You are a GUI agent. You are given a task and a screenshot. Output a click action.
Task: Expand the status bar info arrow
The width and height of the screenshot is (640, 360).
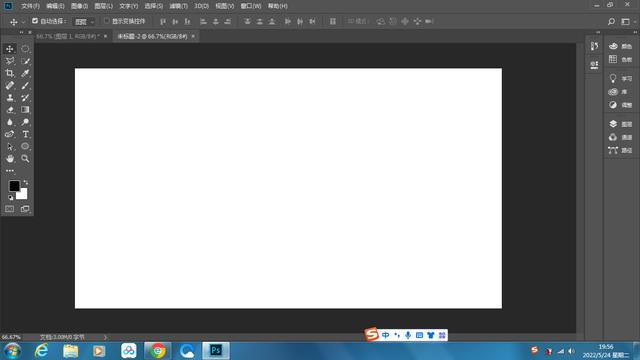(105, 338)
